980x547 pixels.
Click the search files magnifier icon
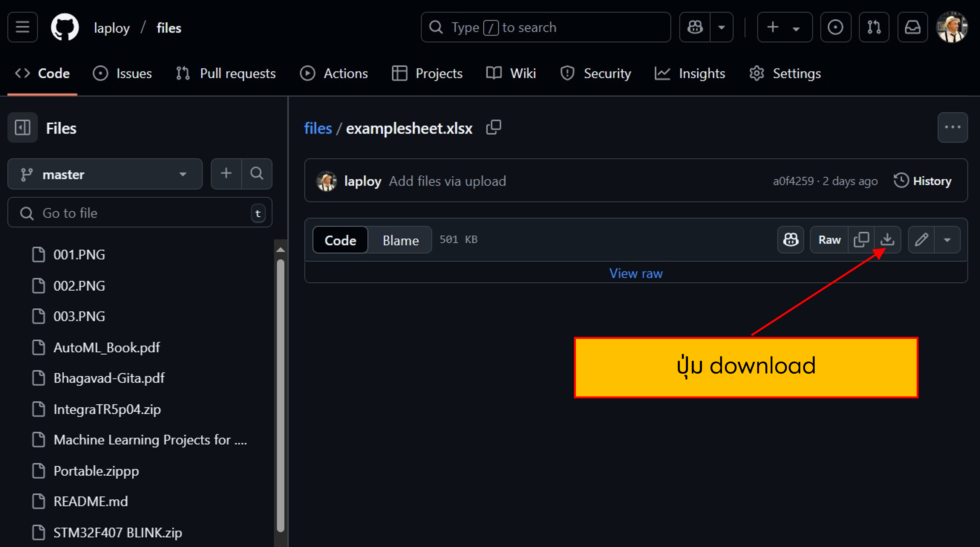(257, 174)
